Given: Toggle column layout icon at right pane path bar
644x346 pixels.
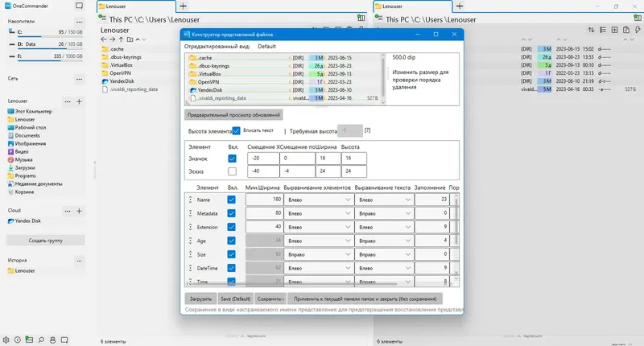Looking at the screenshot, I should click(638, 18).
